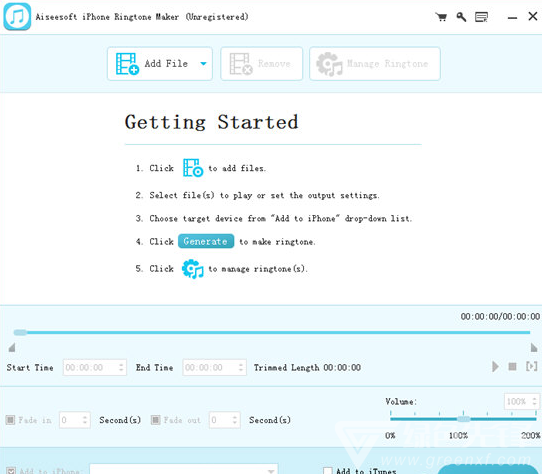Viewport: 542px width, 474px height.
Task: Enable the Fade in checkbox
Action: (x=10, y=420)
